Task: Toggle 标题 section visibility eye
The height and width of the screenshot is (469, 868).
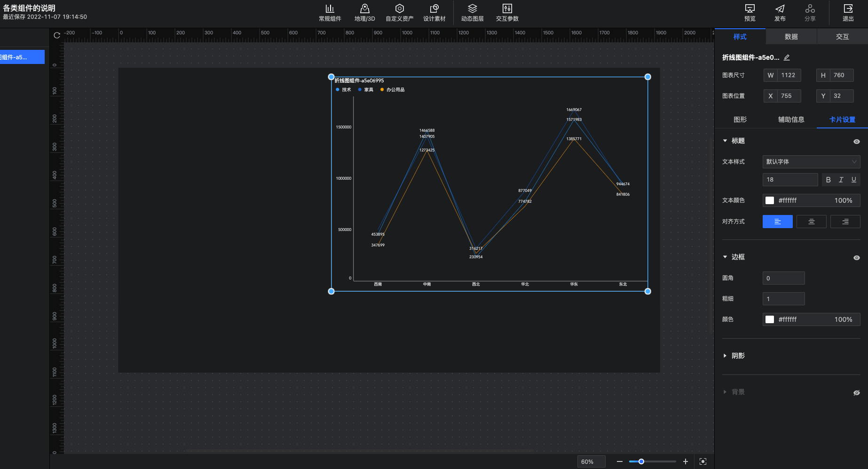Action: tap(857, 141)
